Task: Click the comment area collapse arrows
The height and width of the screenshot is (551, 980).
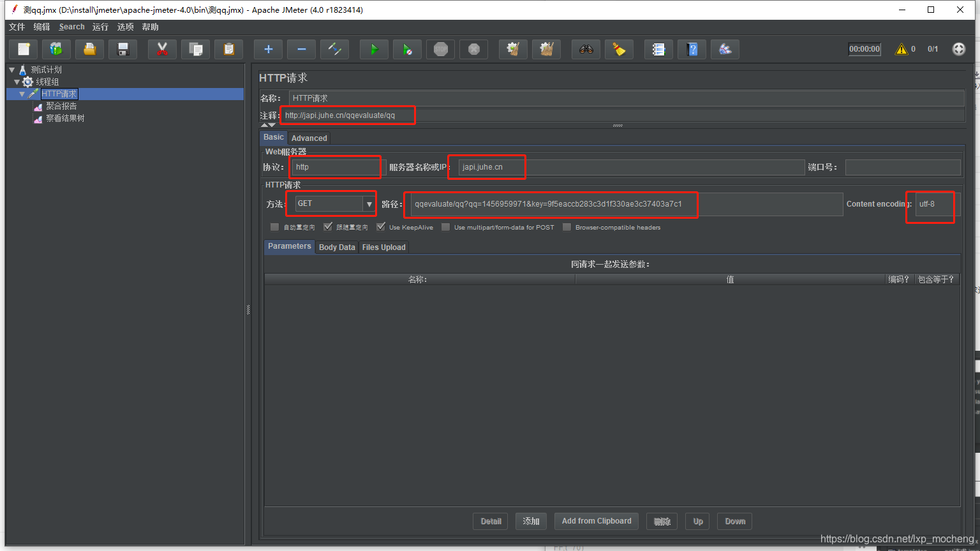Action: 268,125
